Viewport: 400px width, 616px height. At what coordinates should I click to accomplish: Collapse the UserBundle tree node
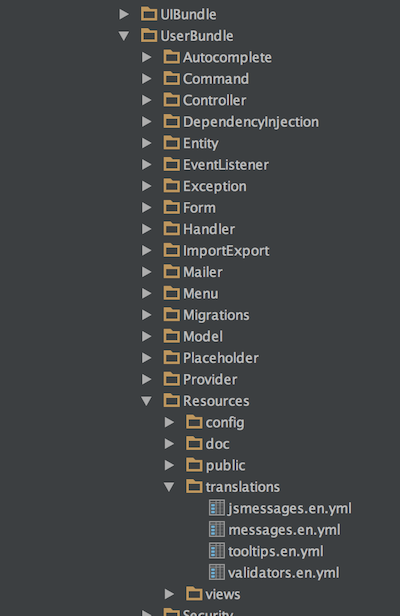pyautogui.click(x=124, y=36)
